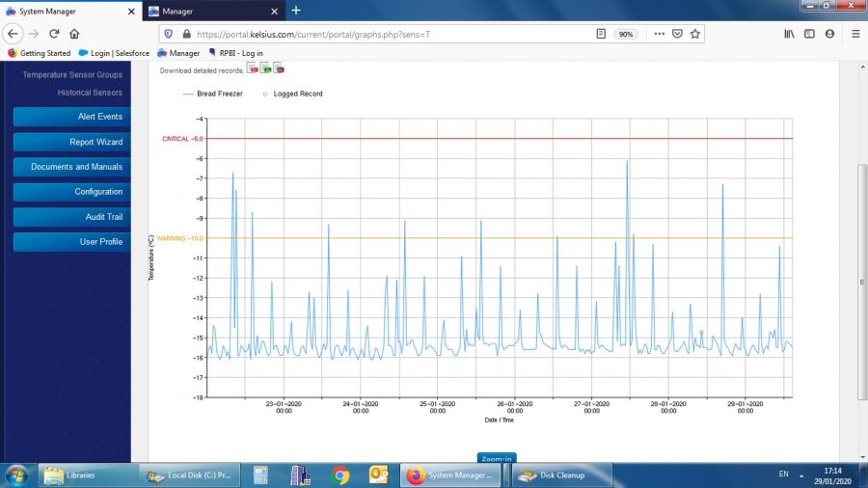Screen dimensions: 868x488
Task: Switch to Local Disk (C:) Properties taskbar item
Action: (190, 475)
